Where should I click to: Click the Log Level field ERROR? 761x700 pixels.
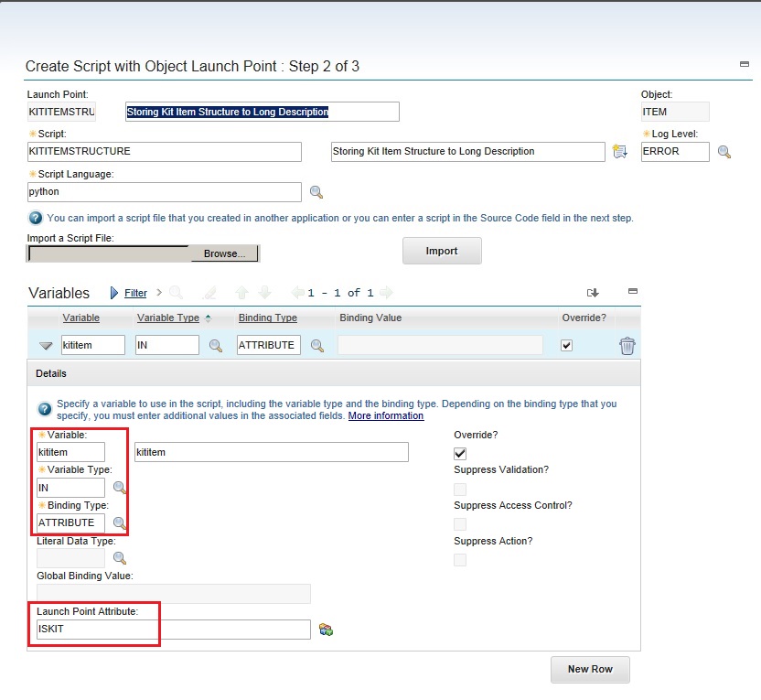[675, 152]
